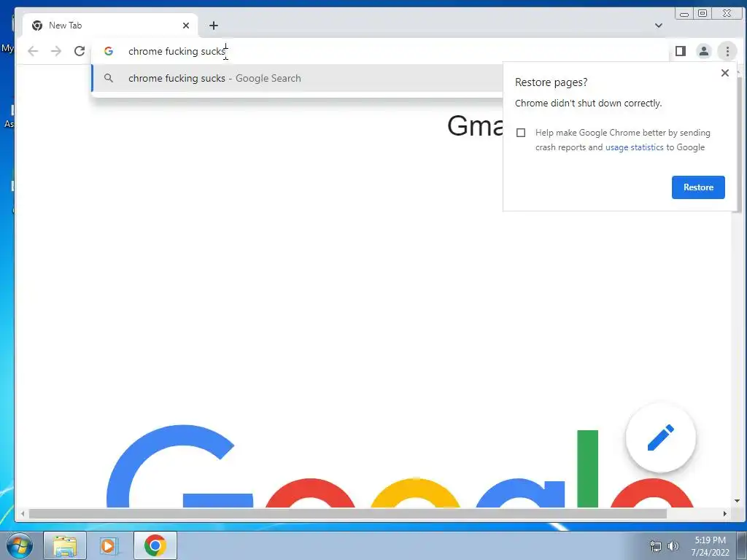The image size is (747, 560).
Task: Click Show desktop button at taskbar end
Action: [742, 545]
